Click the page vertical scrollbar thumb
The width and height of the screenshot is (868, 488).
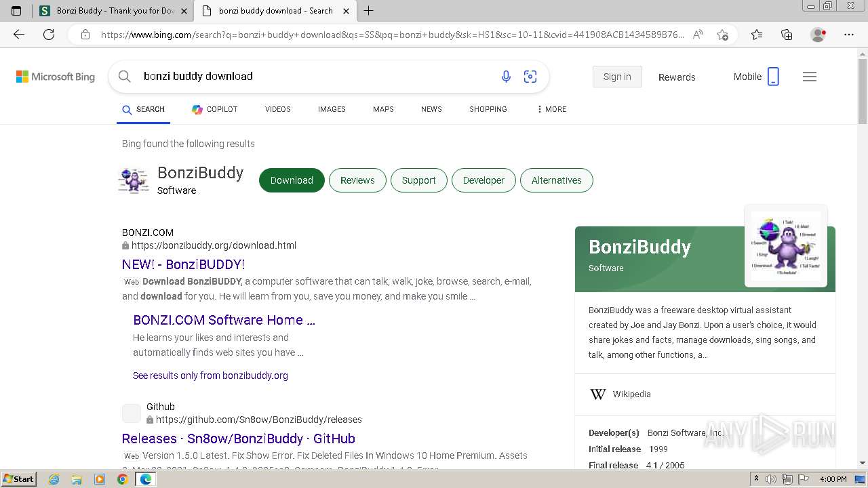[863, 90]
